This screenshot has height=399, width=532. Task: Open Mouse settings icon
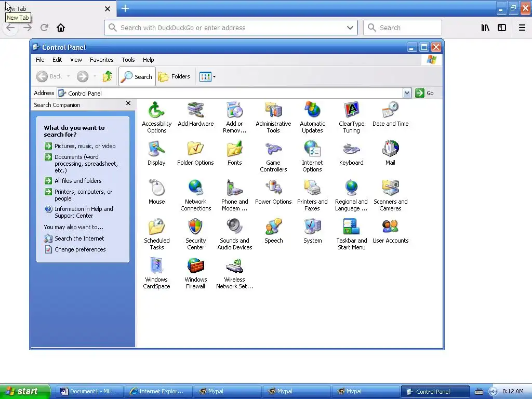tap(156, 192)
